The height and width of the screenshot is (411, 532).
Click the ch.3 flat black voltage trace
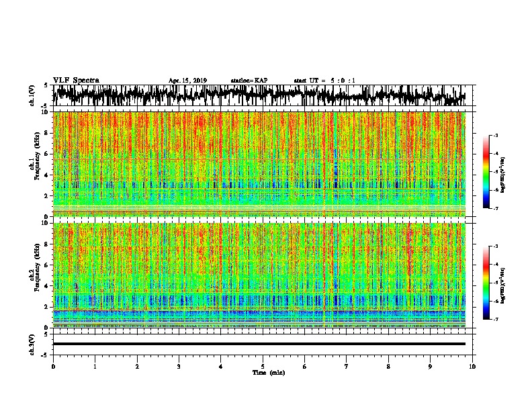259,344
